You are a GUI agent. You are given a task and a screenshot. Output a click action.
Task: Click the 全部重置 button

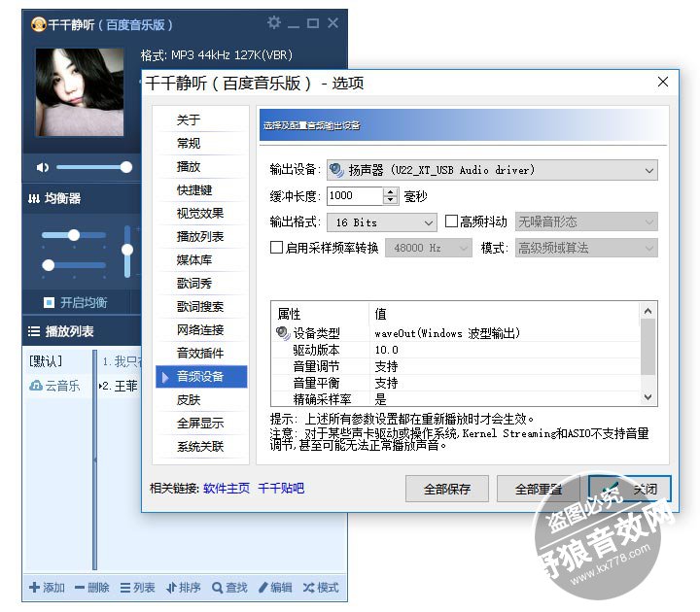[x=538, y=489]
